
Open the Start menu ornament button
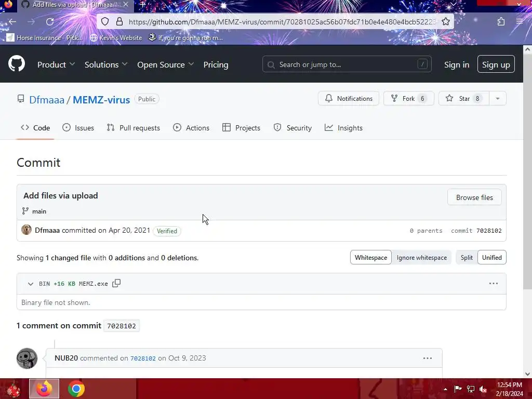pos(13,389)
